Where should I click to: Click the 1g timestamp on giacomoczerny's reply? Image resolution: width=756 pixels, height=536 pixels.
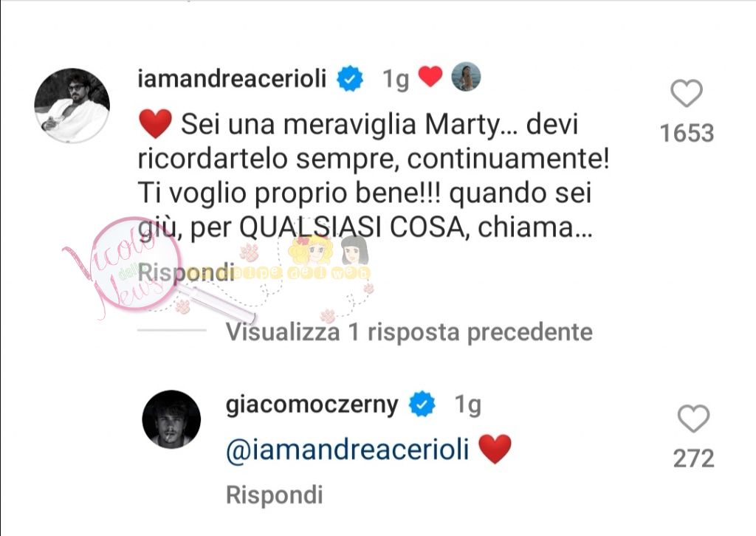click(467, 405)
